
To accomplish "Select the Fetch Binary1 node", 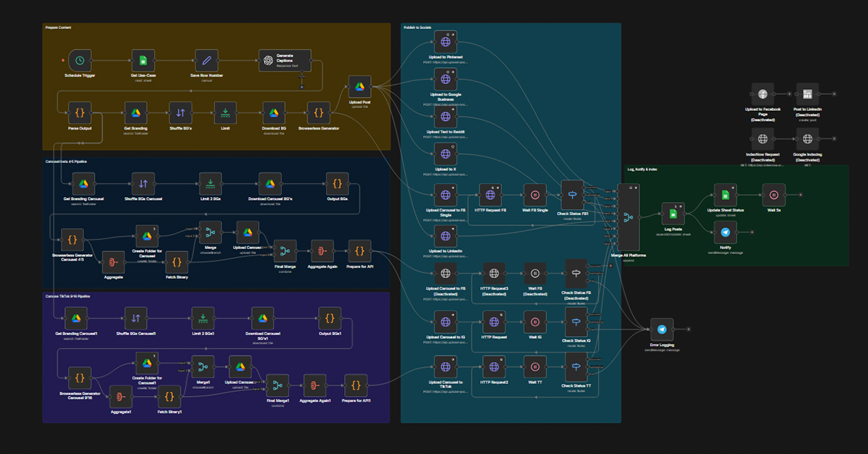I will tap(170, 396).
